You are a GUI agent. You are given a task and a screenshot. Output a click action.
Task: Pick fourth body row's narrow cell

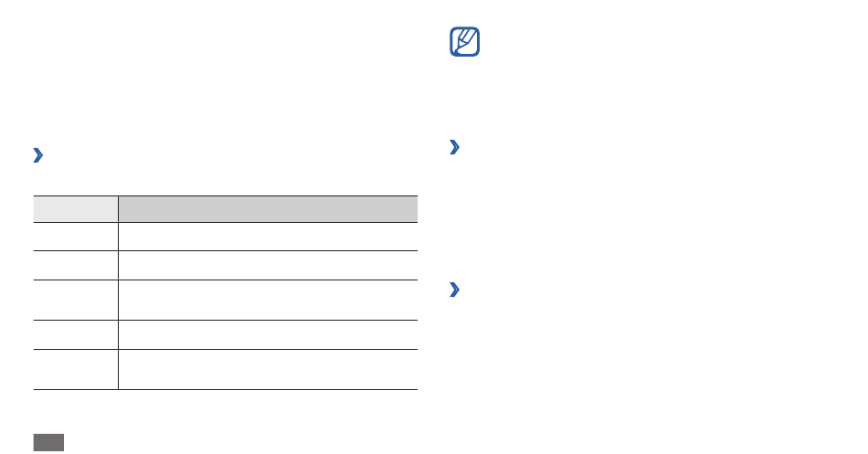pyautogui.click(x=75, y=335)
